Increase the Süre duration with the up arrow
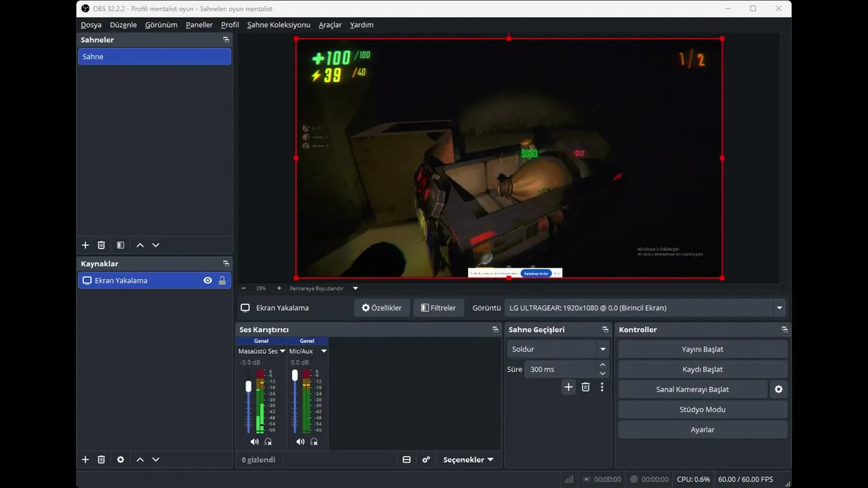This screenshot has height=488, width=868. (x=602, y=365)
